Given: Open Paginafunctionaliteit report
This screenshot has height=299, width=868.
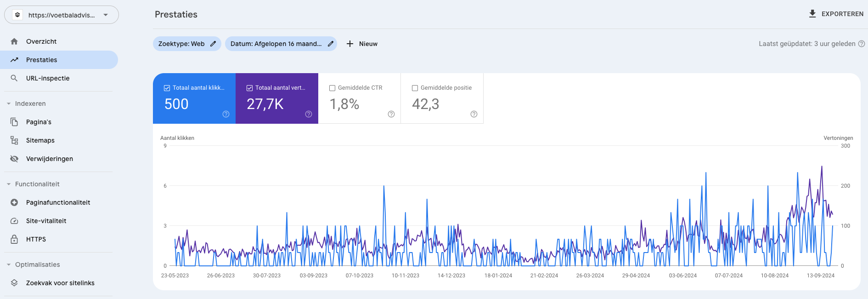Looking at the screenshot, I should [x=59, y=202].
